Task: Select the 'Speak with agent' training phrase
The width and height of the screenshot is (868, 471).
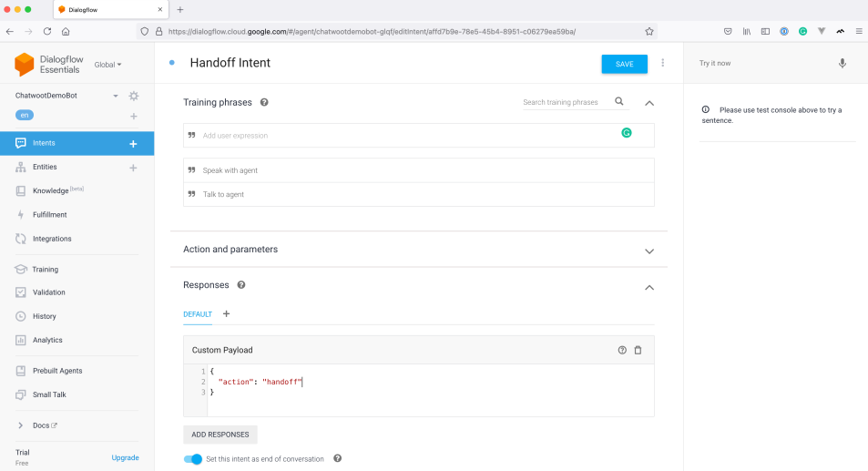Action: point(418,170)
